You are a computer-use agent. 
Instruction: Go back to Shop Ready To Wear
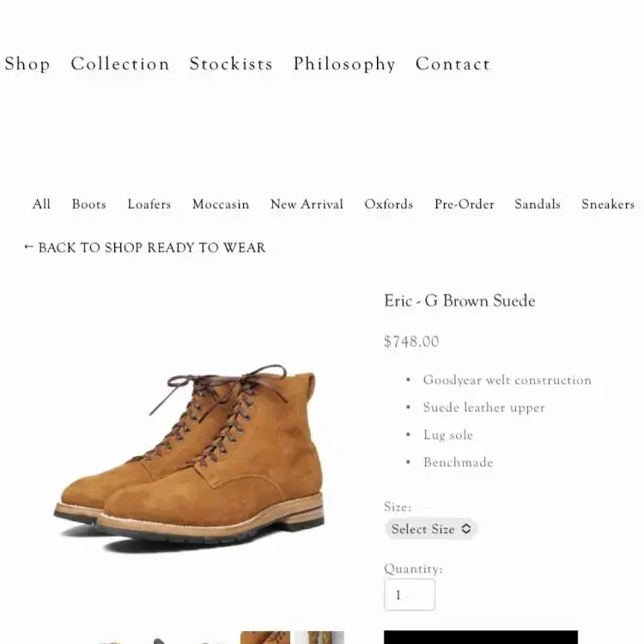click(144, 247)
